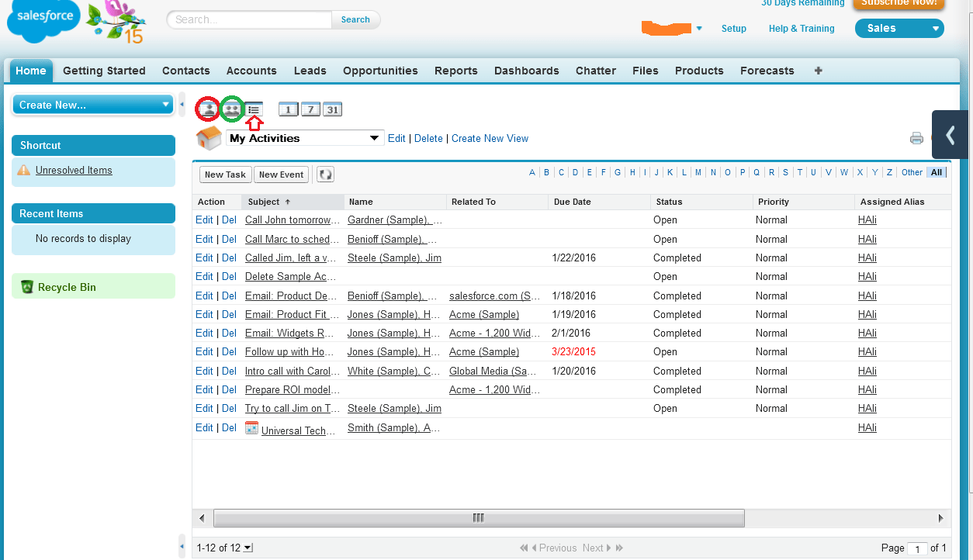This screenshot has height=560, width=973.
Task: Open Steele (Sample), Jim on Called Jim row
Action: tap(394, 258)
